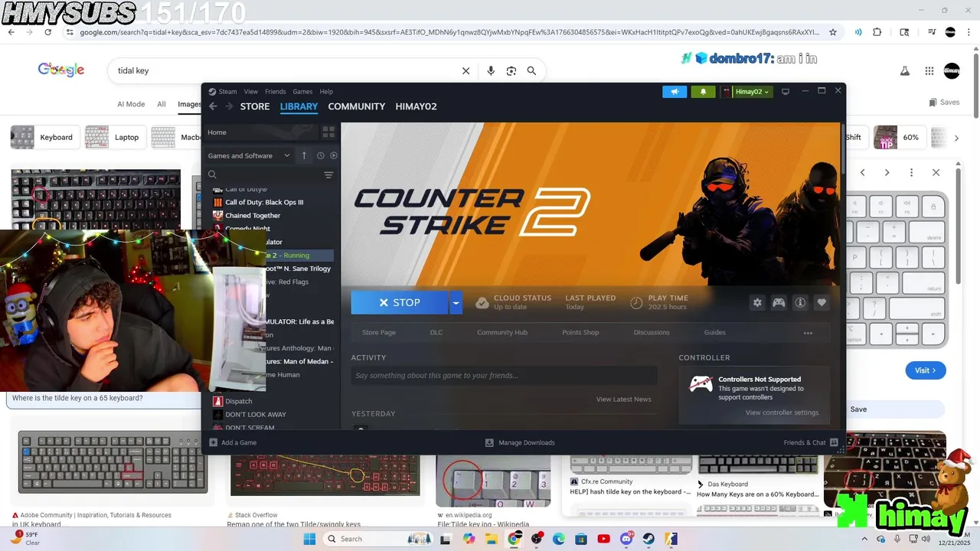The width and height of the screenshot is (980, 551).
Task: Open YouTube from the Windows taskbar
Action: coord(603,539)
